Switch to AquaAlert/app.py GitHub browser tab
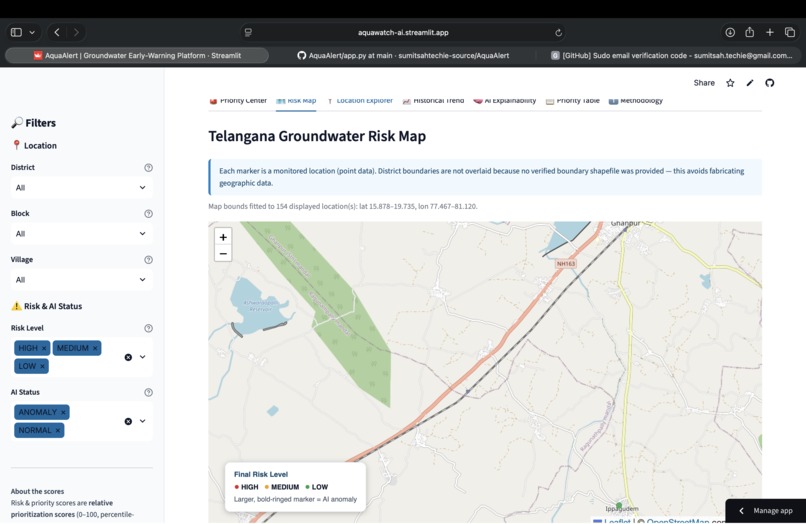Viewport: 806px width, 524px height. 404,56
